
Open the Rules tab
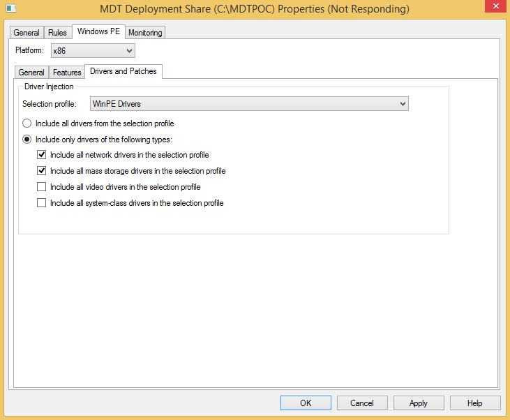[x=58, y=33]
